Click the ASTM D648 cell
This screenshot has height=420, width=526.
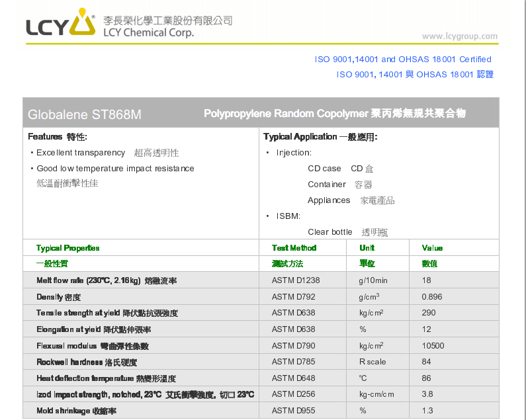(x=293, y=378)
